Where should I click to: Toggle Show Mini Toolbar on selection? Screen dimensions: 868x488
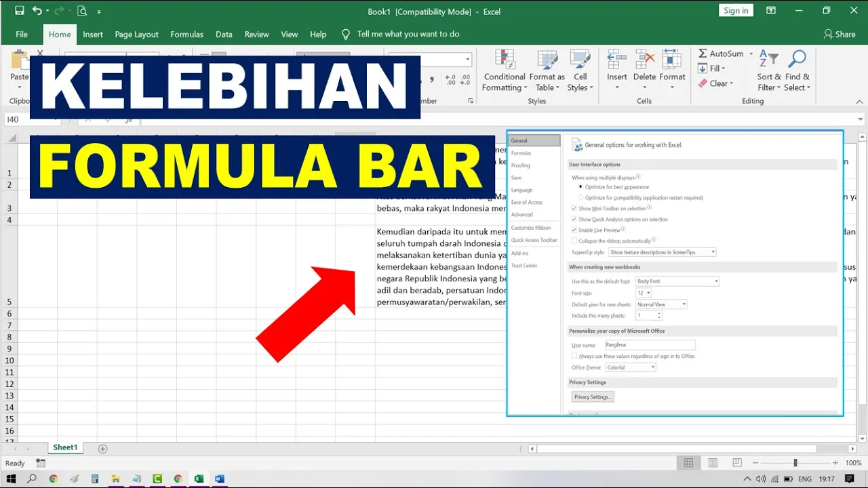tap(574, 209)
